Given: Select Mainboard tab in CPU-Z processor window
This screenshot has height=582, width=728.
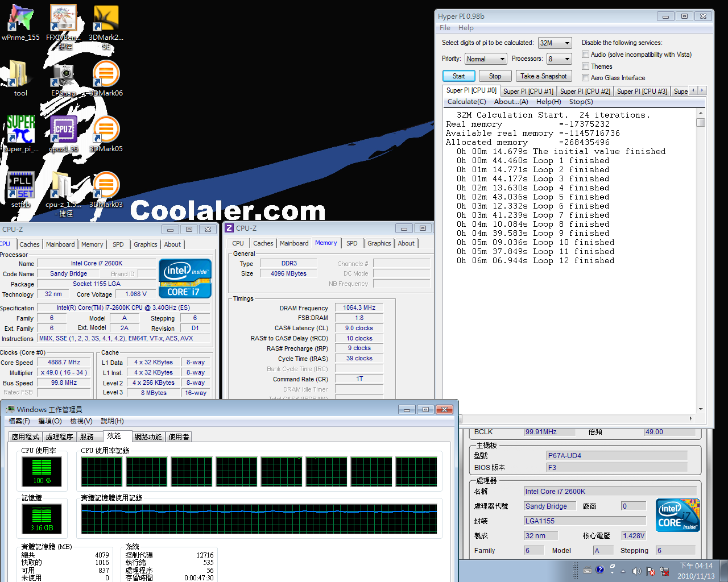Looking at the screenshot, I should pyautogui.click(x=60, y=244).
